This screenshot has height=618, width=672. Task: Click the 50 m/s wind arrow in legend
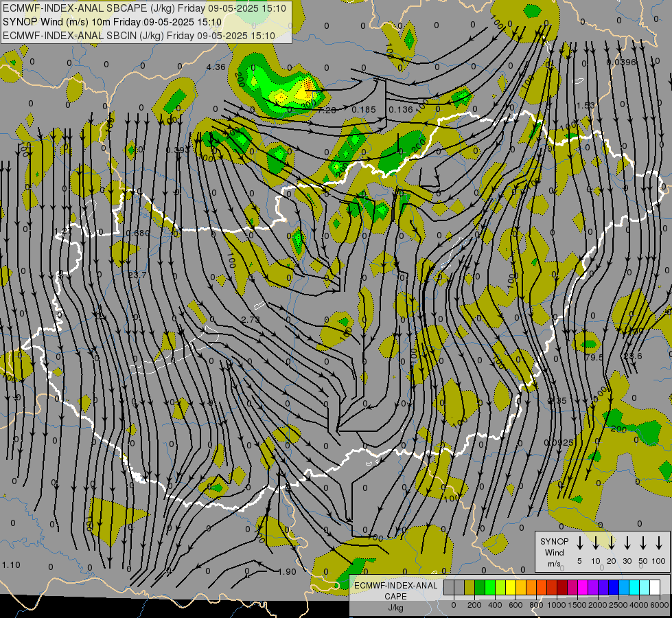coord(643,543)
